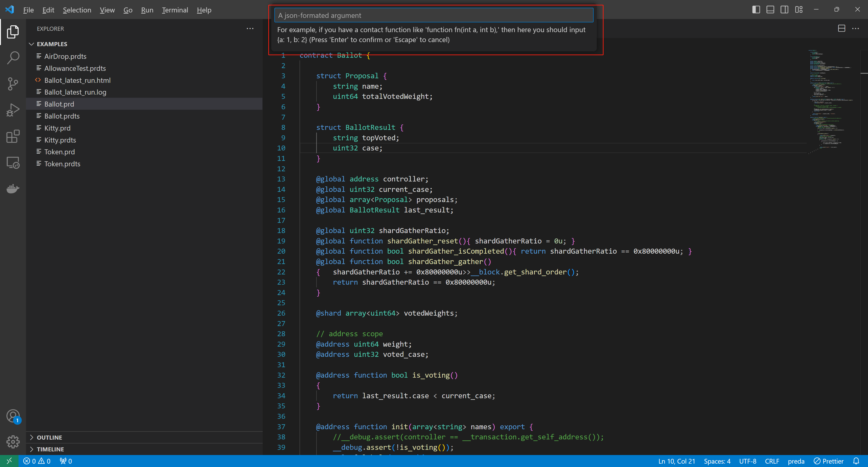Open the Search view icon
The image size is (868, 467).
(13, 58)
